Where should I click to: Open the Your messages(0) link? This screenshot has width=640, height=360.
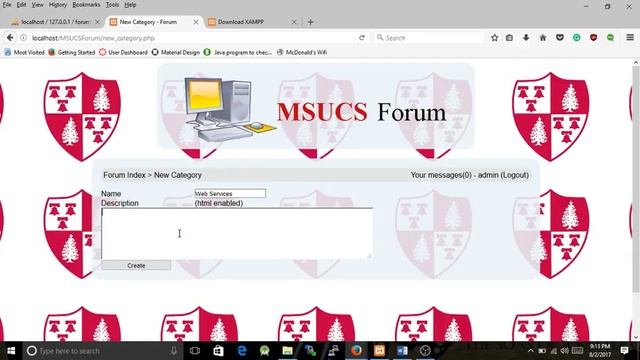(x=441, y=175)
